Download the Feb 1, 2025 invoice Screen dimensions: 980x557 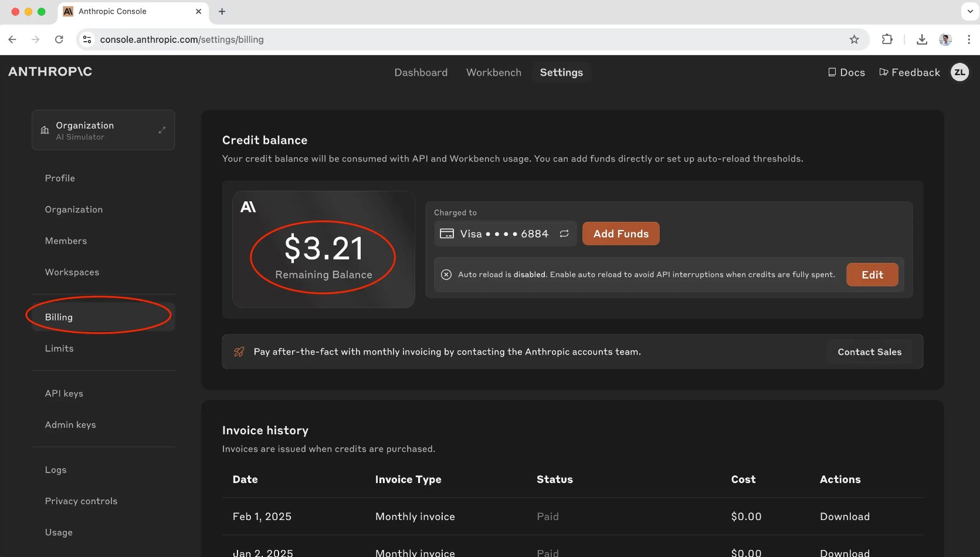point(845,517)
